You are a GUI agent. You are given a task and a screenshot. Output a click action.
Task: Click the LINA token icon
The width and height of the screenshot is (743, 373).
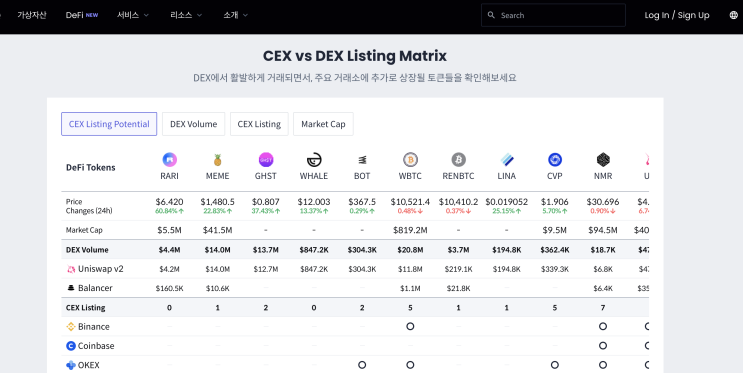(x=507, y=160)
